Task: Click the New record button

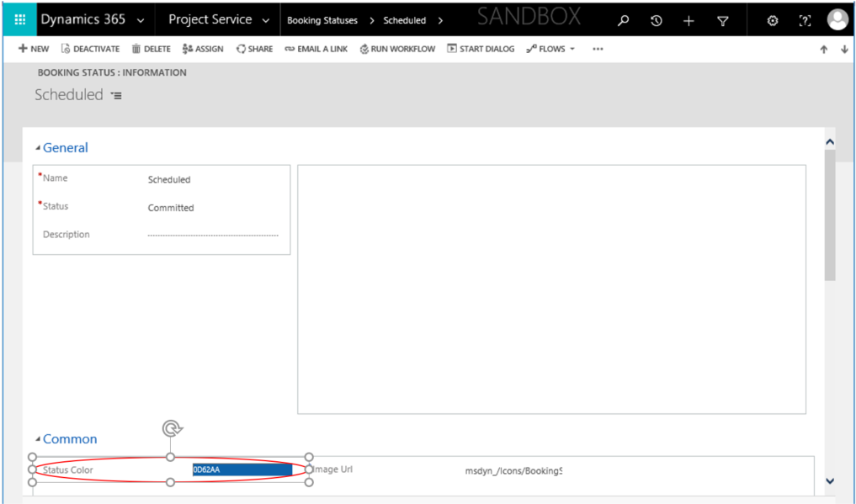Action: coord(34,49)
